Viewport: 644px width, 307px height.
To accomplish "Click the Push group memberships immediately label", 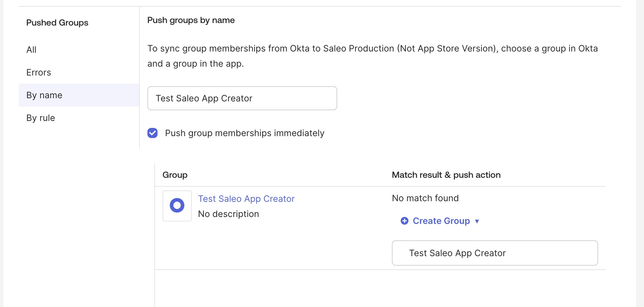I will [x=245, y=133].
